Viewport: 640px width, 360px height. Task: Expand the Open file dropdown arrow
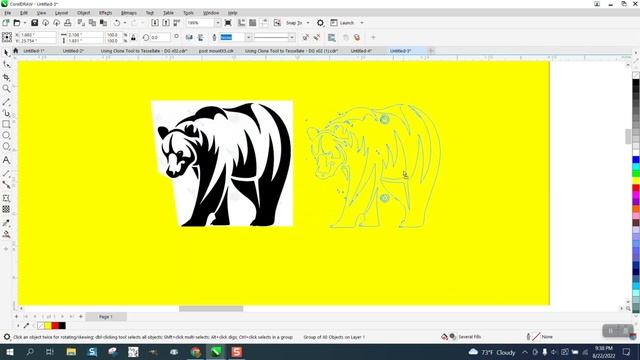(x=24, y=23)
